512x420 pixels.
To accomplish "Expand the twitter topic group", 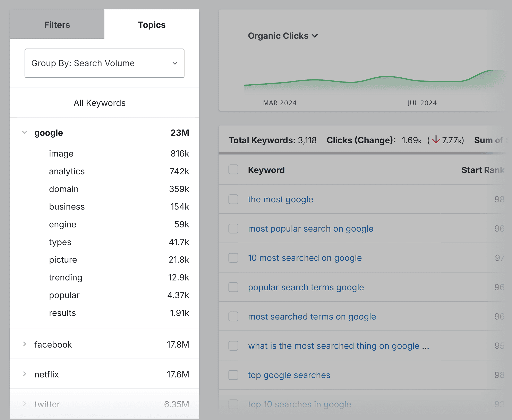I will click(24, 404).
